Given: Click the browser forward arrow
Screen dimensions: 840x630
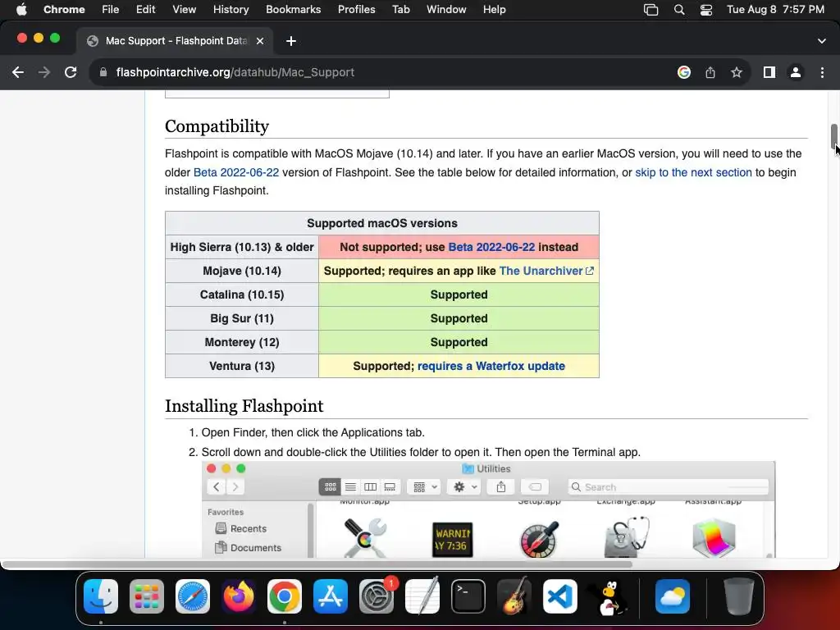Looking at the screenshot, I should [x=44, y=72].
